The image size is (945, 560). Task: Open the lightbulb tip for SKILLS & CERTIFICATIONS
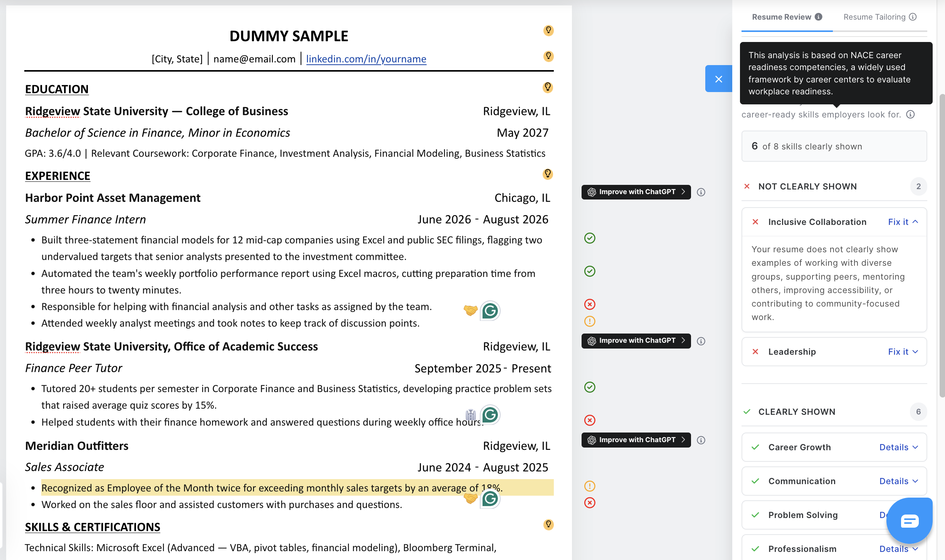pos(548,525)
